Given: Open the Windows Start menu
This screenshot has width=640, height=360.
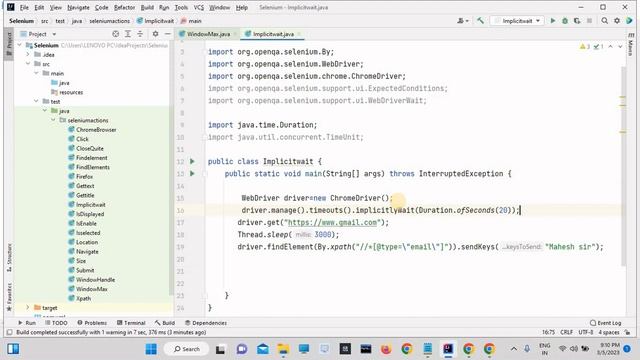Looking at the screenshot, I should pyautogui.click(x=151, y=349).
